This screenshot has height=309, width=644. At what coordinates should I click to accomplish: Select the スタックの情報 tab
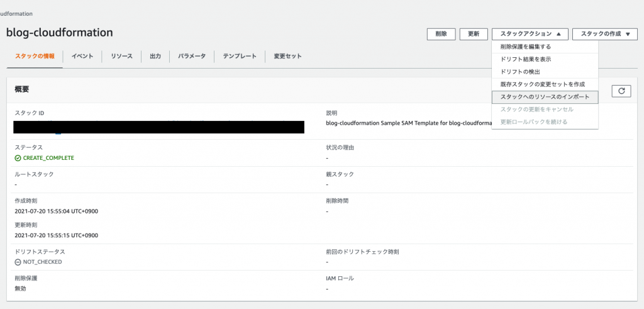pos(35,56)
